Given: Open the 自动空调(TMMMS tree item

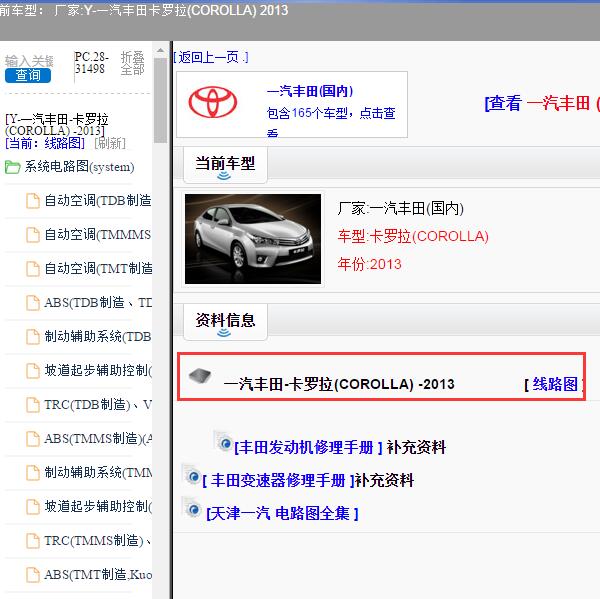Looking at the screenshot, I should 98,234.
